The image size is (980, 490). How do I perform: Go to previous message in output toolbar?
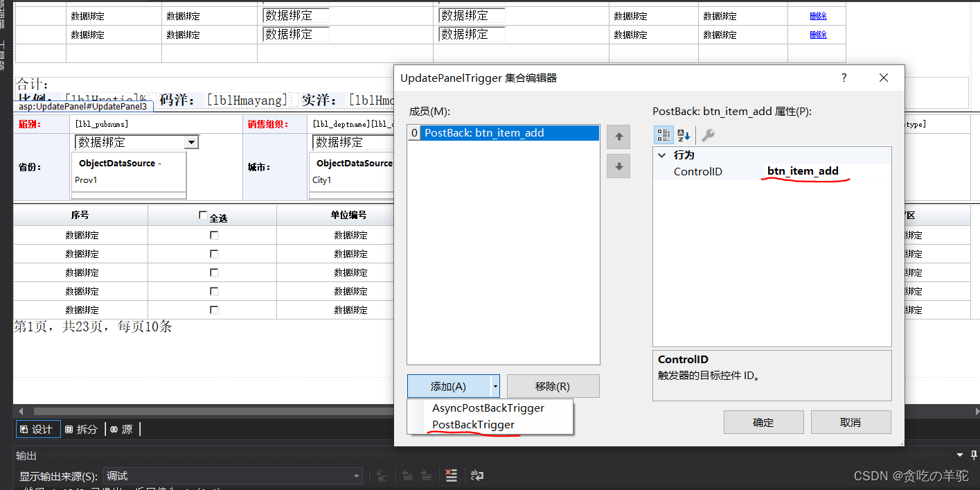[x=407, y=475]
